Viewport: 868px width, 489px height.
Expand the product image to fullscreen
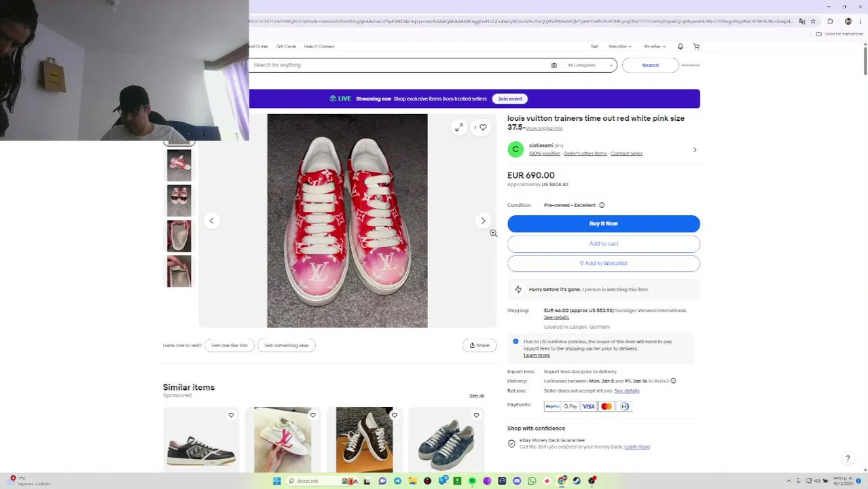[459, 127]
